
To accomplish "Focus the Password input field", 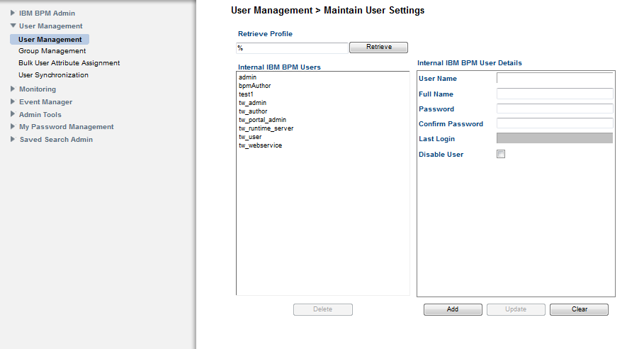I will (555, 109).
